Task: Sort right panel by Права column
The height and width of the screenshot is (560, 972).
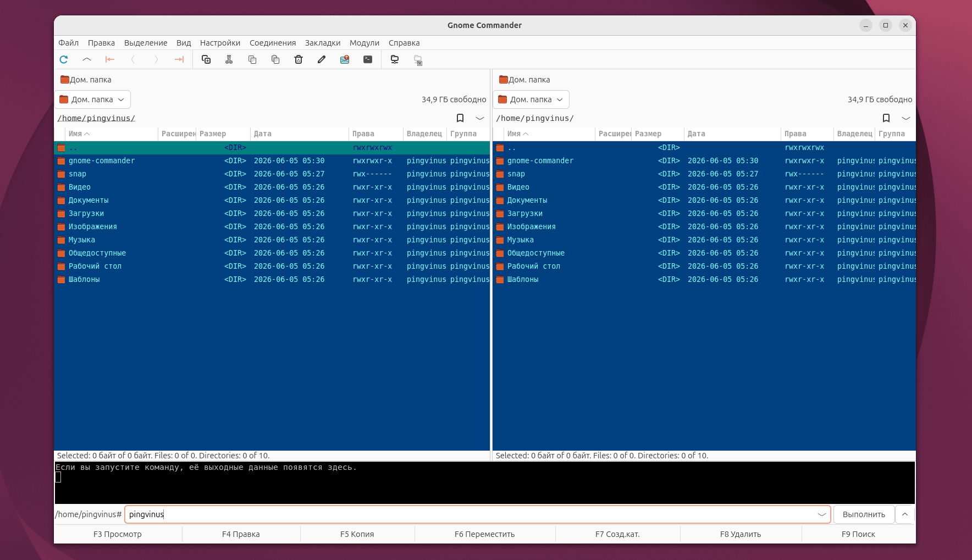Action: point(807,134)
